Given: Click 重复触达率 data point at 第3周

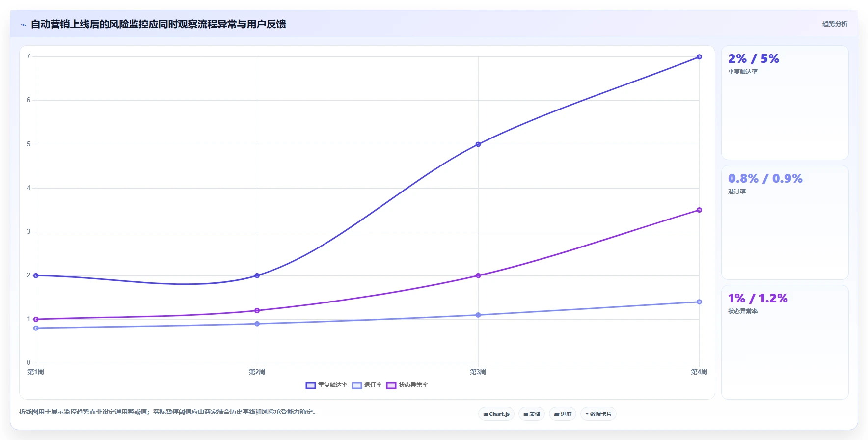Looking at the screenshot, I should click(478, 144).
